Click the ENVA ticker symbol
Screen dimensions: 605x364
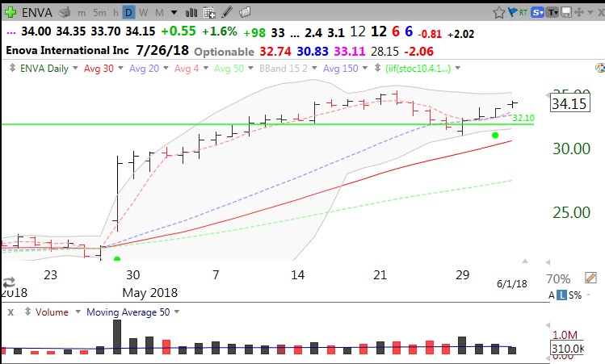37,13
